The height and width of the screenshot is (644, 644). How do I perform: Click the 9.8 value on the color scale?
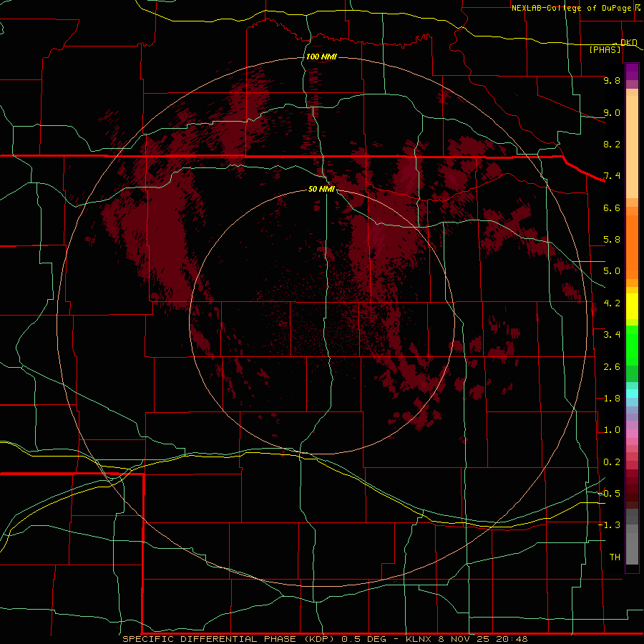[x=612, y=80]
